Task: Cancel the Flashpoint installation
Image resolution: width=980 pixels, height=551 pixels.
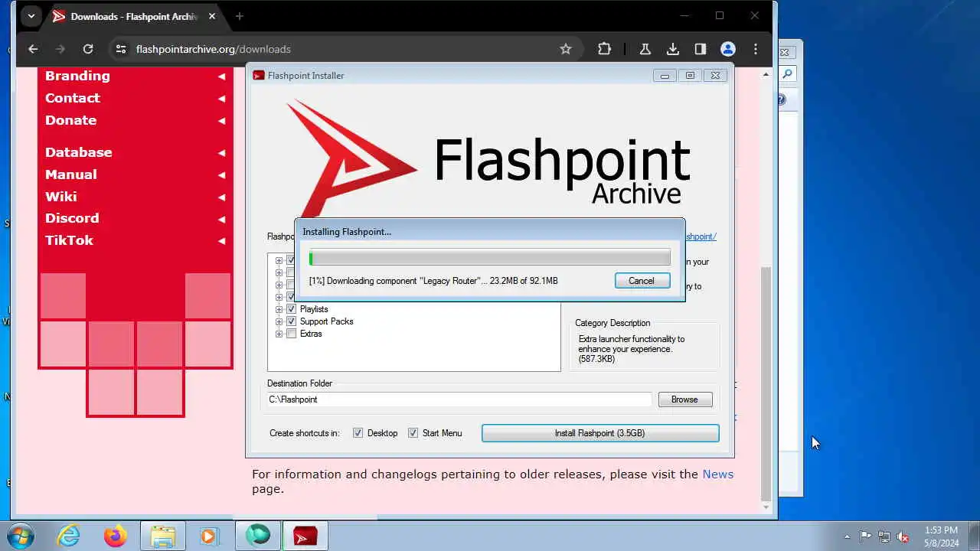Action: 642,281
